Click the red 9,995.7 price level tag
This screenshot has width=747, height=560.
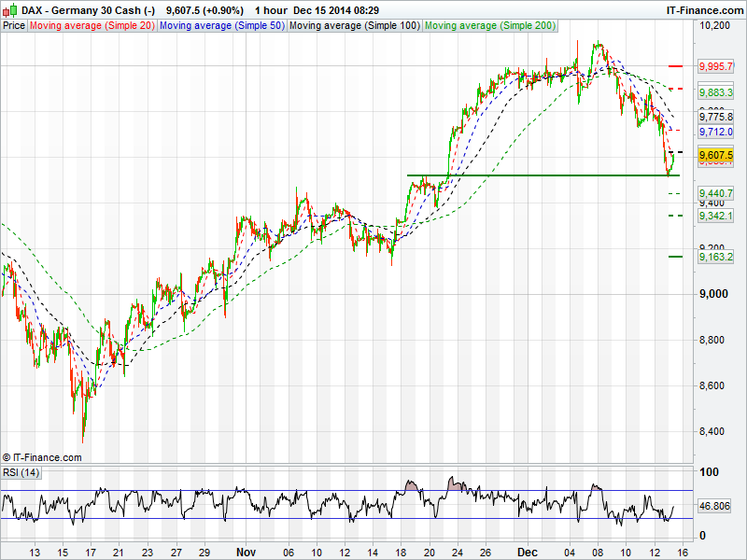click(x=715, y=67)
